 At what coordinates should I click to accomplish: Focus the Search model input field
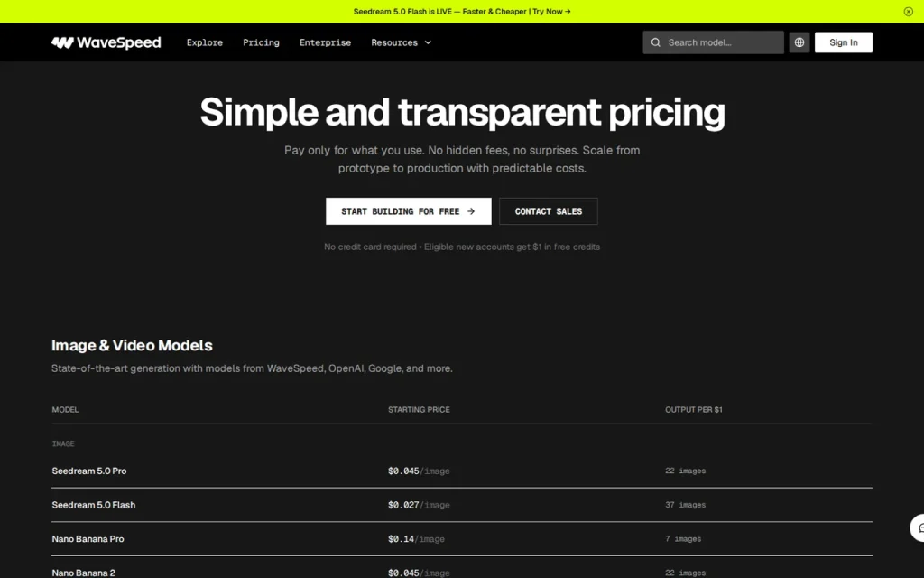point(713,42)
